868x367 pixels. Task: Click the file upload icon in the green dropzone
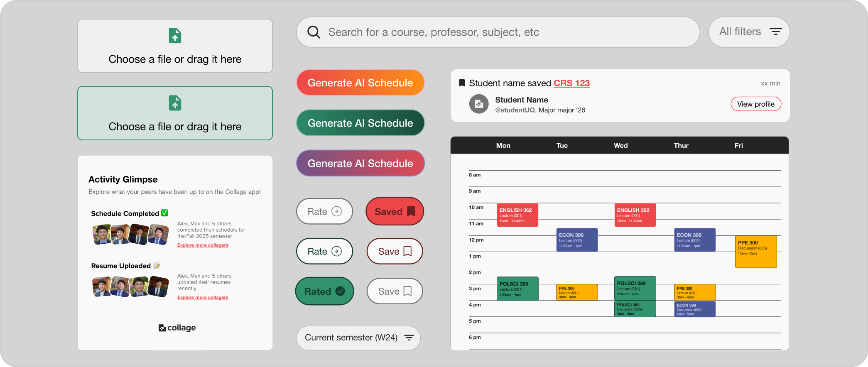click(175, 103)
